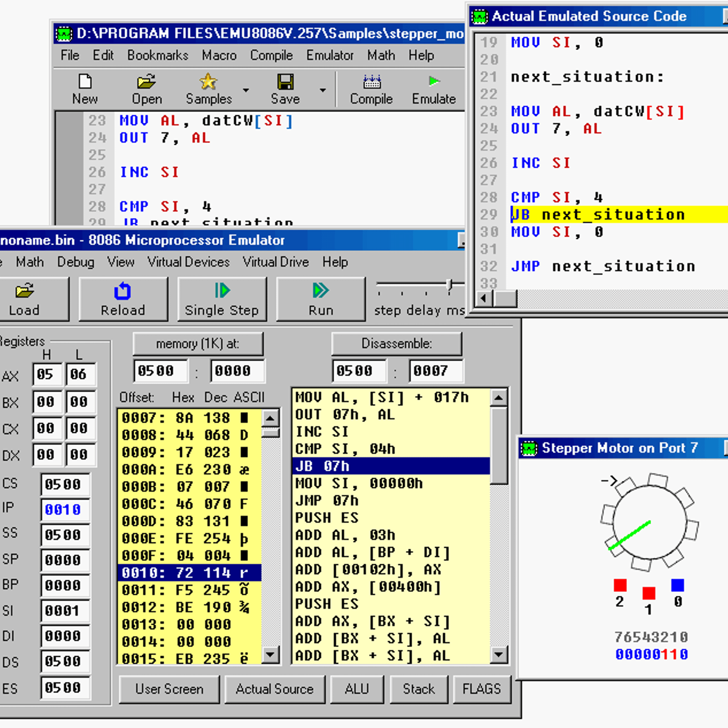Expand the Samples dropdown arrow
The image size is (728, 728).
click(x=246, y=90)
